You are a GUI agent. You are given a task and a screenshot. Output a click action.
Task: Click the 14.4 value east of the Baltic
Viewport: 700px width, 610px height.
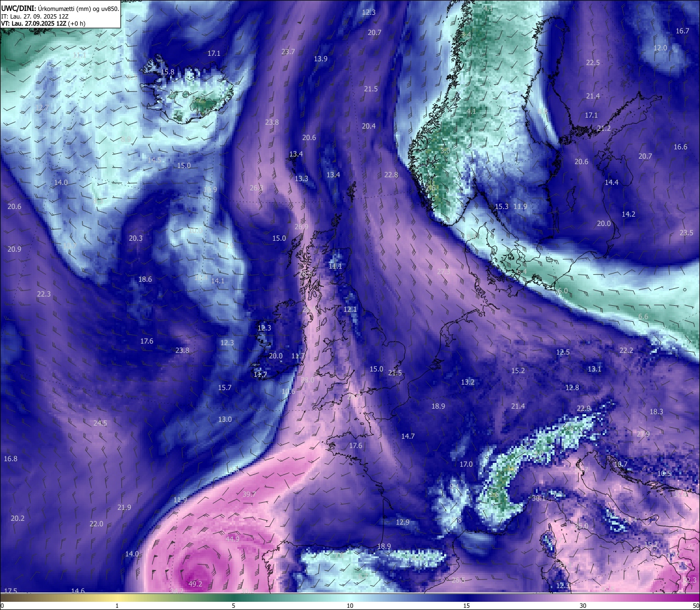click(611, 183)
